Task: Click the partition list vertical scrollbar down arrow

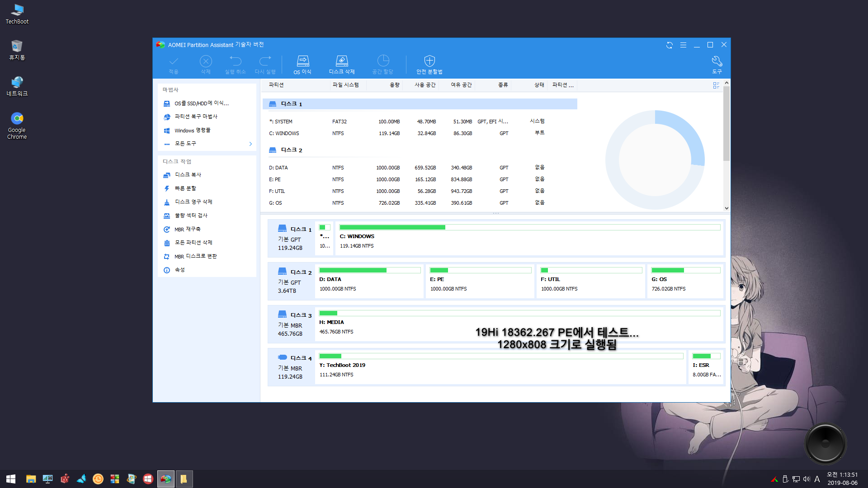Action: [x=726, y=208]
